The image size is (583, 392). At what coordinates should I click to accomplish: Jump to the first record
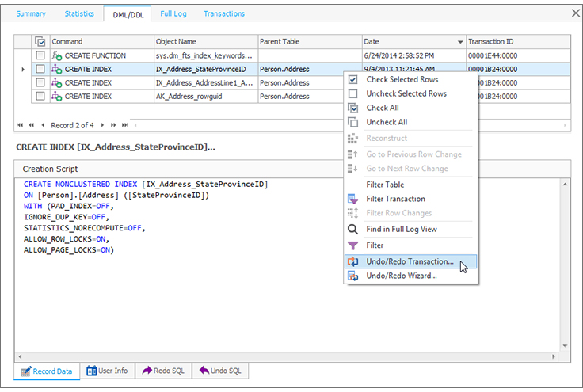click(x=20, y=125)
